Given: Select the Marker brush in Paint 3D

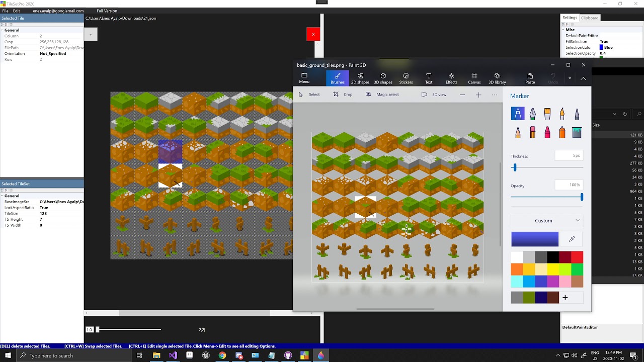Looking at the screenshot, I should pos(518,114).
